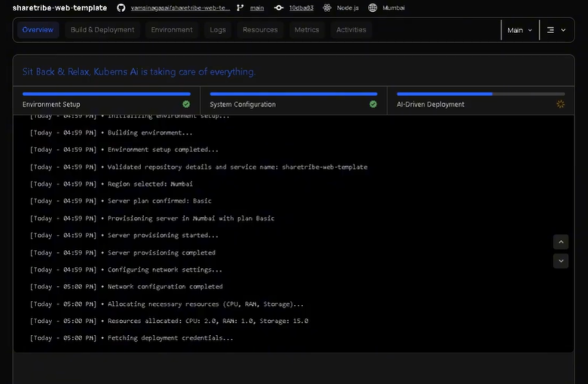Image resolution: width=588 pixels, height=384 pixels.
Task: Select log line 'Fetching deployment credentials...'
Action: pos(132,338)
